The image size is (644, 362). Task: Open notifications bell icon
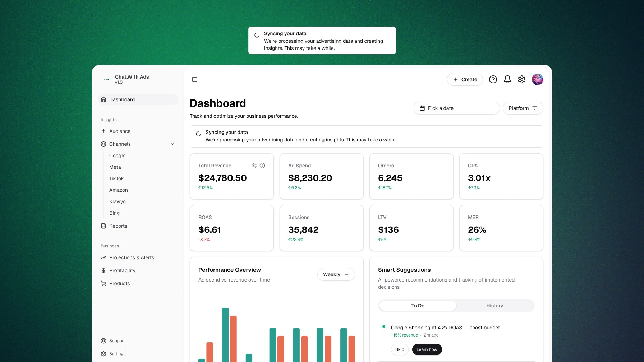[x=507, y=79]
